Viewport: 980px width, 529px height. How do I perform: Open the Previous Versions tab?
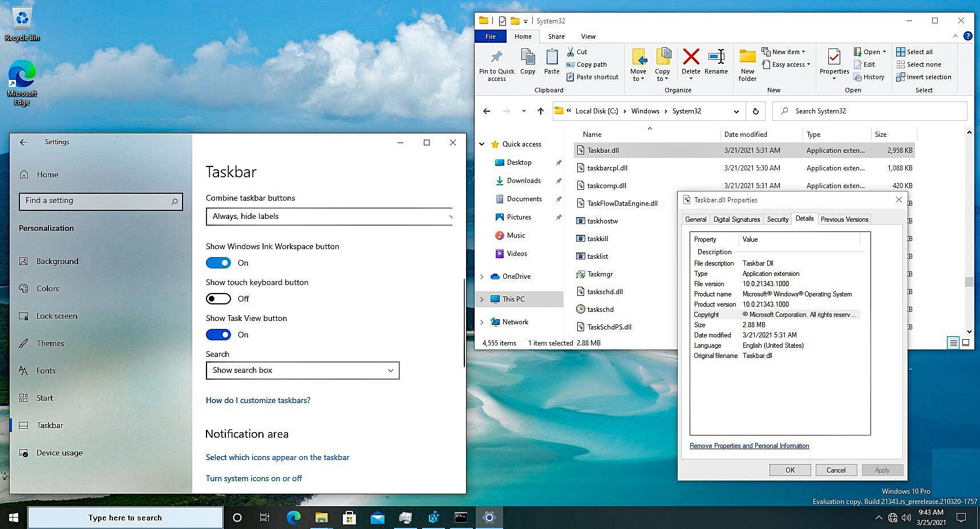pos(844,219)
